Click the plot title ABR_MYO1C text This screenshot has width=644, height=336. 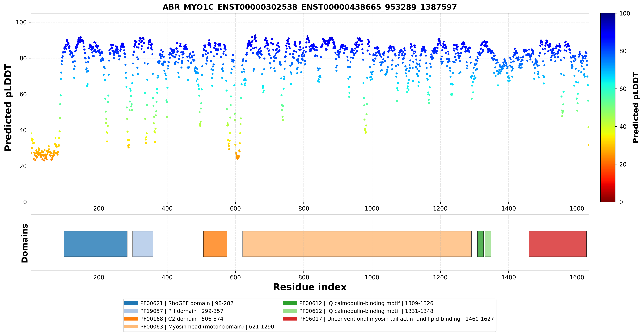[x=310, y=7]
